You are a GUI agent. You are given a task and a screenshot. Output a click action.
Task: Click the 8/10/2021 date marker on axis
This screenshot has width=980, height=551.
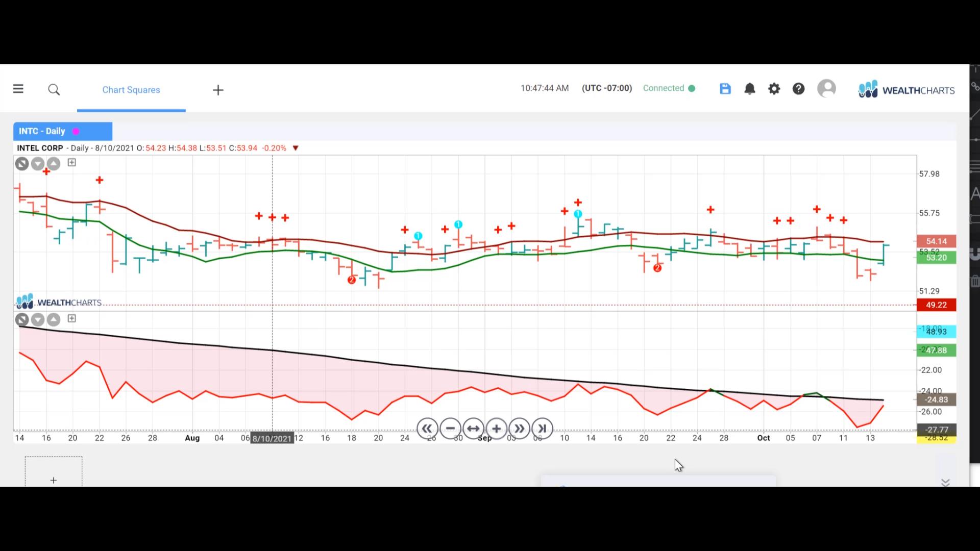coord(272,438)
